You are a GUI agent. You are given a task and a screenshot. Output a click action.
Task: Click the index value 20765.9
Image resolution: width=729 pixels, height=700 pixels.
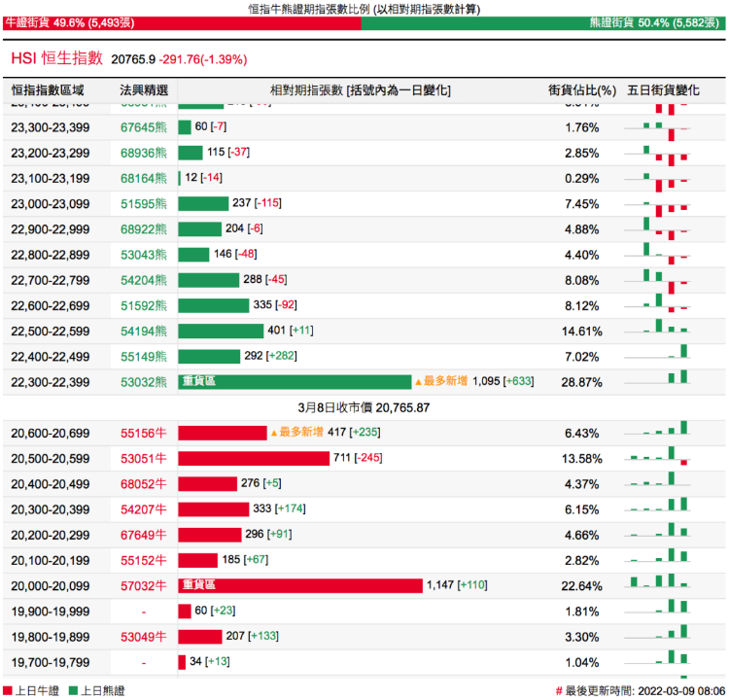pos(133,59)
